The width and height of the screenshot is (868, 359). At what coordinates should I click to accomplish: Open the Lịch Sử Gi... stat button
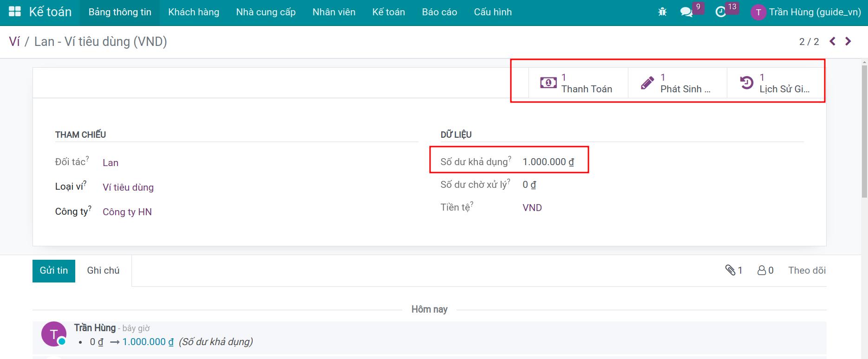click(x=776, y=83)
